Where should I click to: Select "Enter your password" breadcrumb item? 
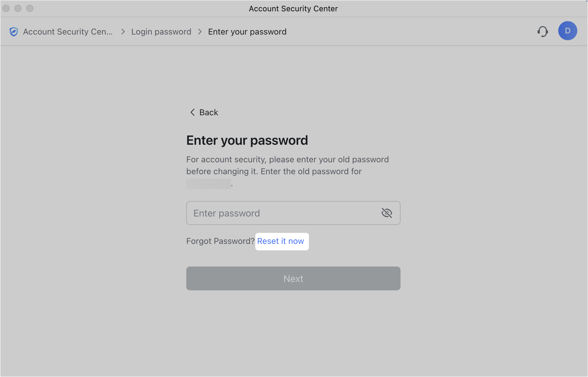[247, 32]
